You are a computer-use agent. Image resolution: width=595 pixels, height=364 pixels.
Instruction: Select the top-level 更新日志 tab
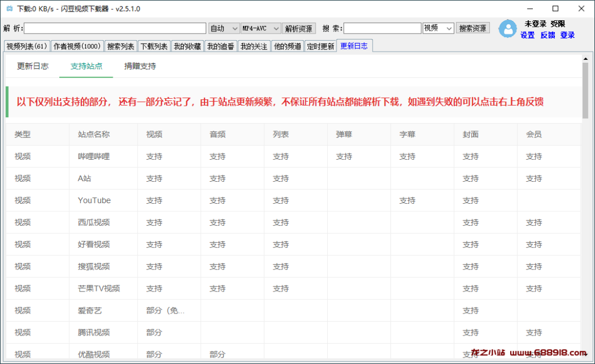354,46
